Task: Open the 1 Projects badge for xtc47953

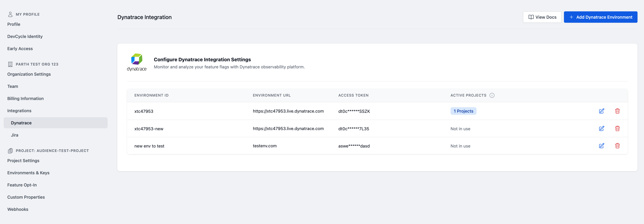Action: (463, 111)
